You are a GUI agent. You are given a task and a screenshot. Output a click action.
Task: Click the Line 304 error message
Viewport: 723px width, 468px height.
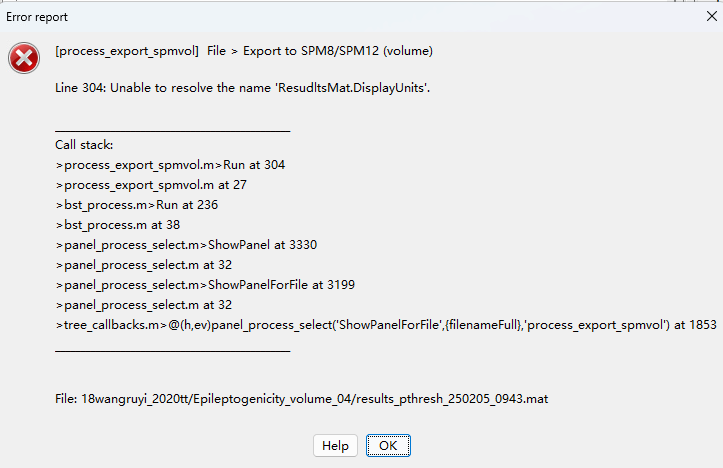[243, 88]
